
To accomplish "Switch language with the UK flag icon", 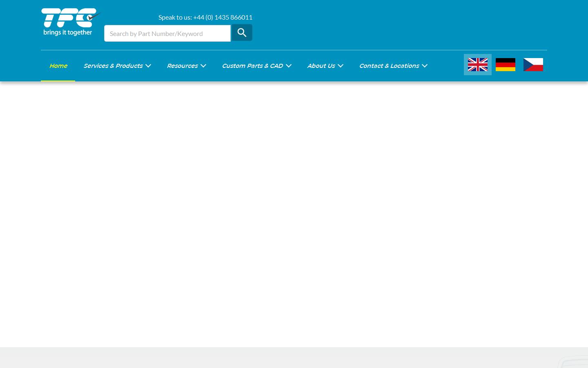I will click(x=477, y=65).
